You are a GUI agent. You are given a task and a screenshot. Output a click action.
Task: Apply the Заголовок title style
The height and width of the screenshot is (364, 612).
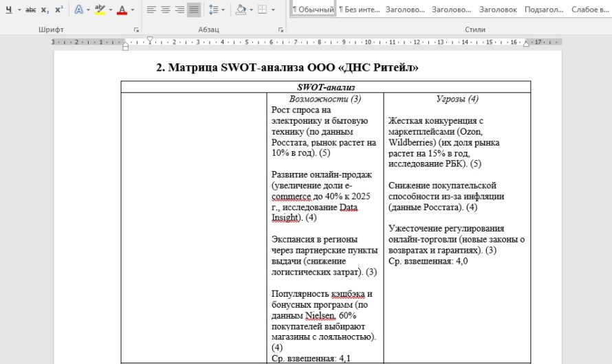click(x=498, y=10)
